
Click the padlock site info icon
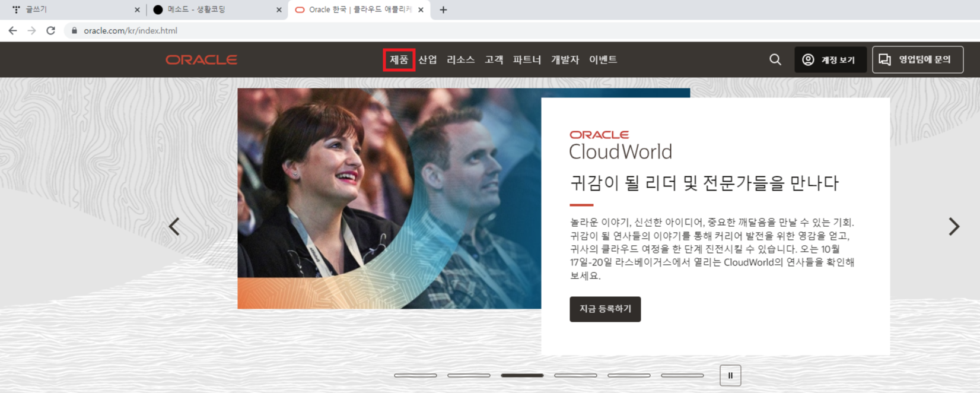point(74,30)
